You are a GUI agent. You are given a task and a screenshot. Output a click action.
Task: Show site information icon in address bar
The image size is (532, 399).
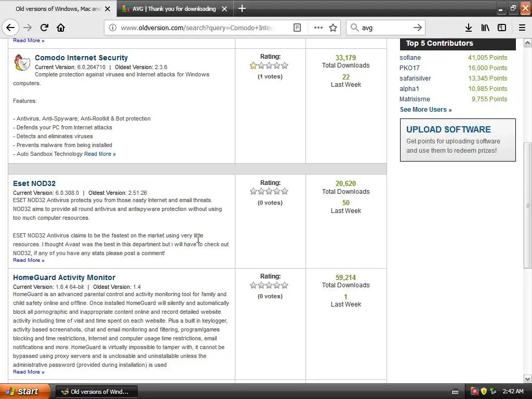pyautogui.click(x=113, y=28)
